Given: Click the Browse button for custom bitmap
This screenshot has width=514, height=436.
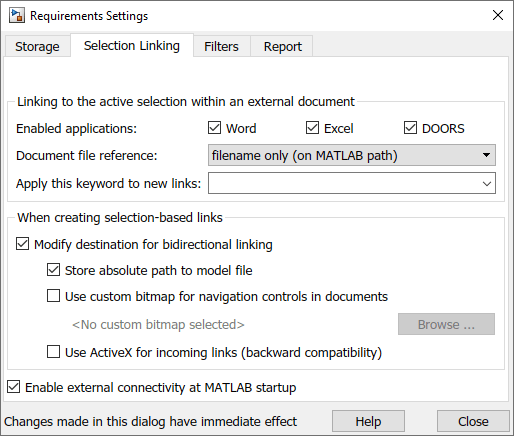Looking at the screenshot, I should tap(446, 324).
